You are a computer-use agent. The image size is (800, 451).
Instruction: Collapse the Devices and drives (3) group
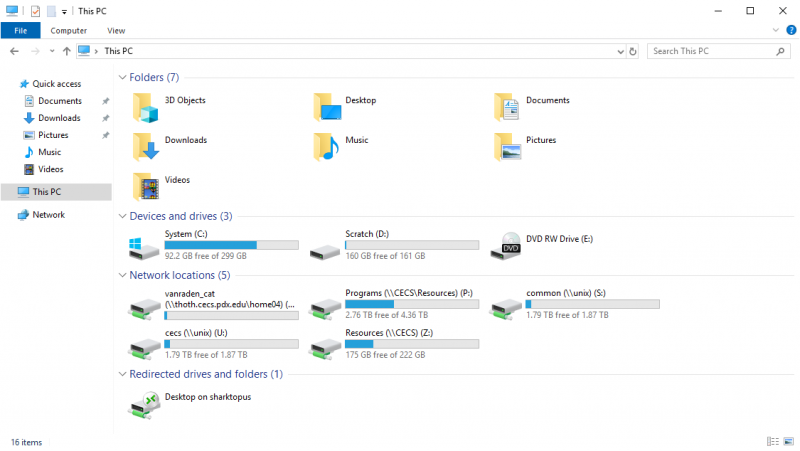[x=122, y=216]
